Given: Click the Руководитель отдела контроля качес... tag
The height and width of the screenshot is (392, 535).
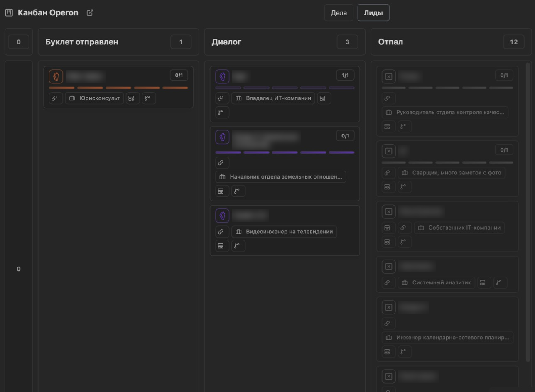Looking at the screenshot, I should pos(445,112).
